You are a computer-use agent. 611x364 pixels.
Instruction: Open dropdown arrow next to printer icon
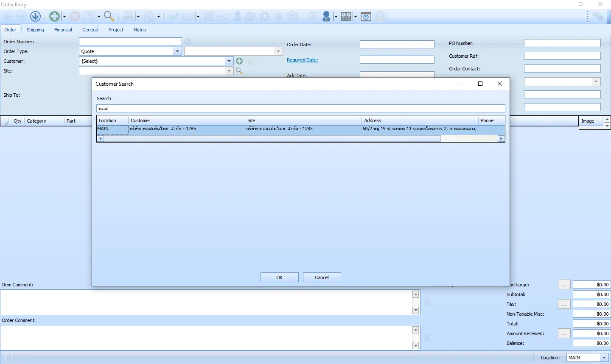tap(138, 17)
